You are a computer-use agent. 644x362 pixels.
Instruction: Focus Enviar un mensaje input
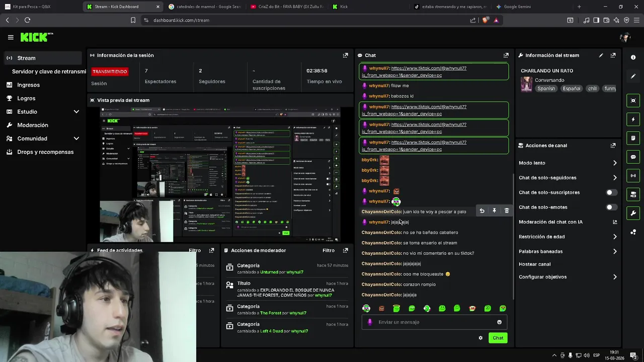pyautogui.click(x=434, y=322)
